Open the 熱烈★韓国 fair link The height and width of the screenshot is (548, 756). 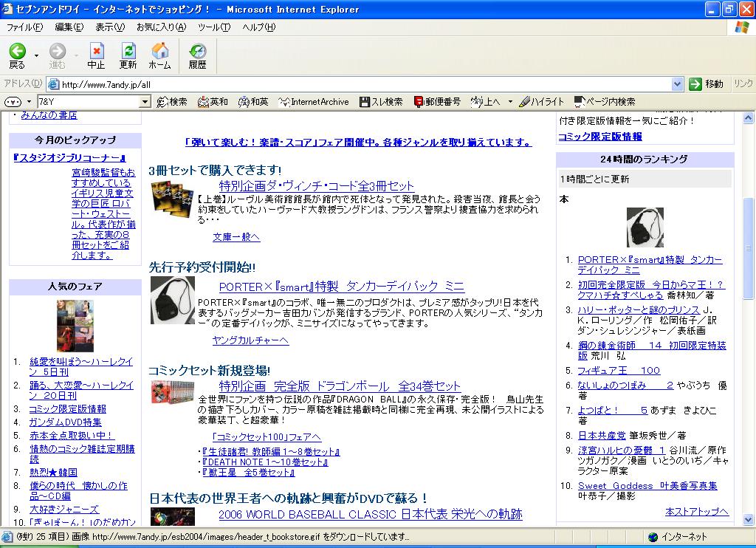[x=53, y=472]
